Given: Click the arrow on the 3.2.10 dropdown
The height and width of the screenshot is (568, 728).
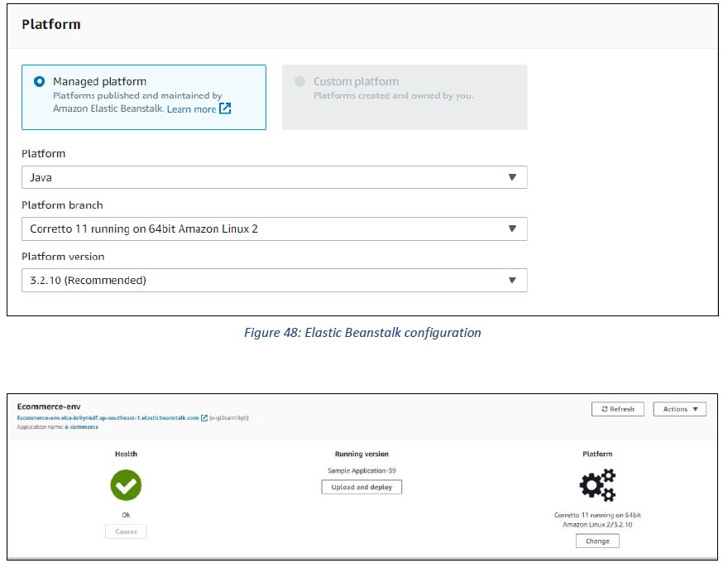Looking at the screenshot, I should (512, 281).
